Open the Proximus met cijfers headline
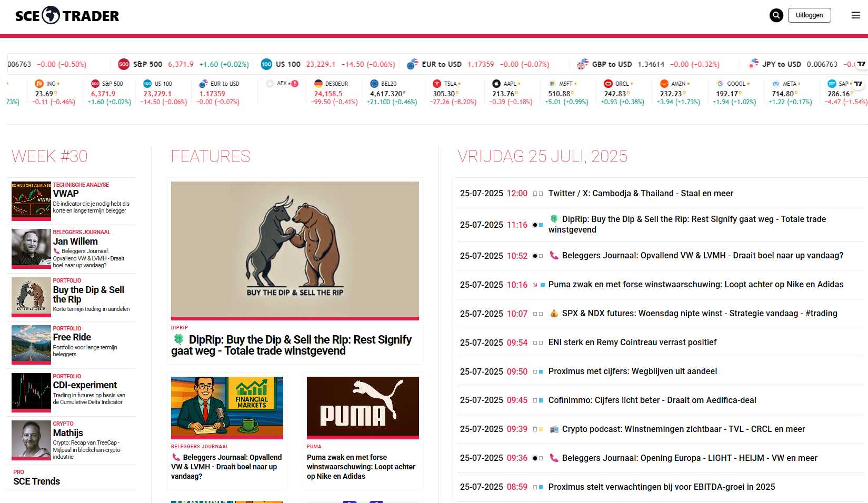Screen dimensions: 868x503 point(633,371)
